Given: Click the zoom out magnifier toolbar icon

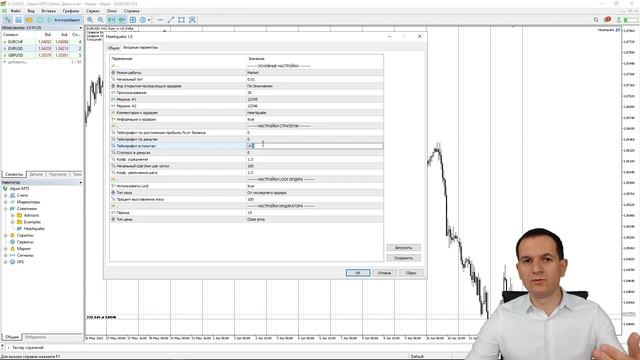Looking at the screenshot, I should [x=100, y=20].
